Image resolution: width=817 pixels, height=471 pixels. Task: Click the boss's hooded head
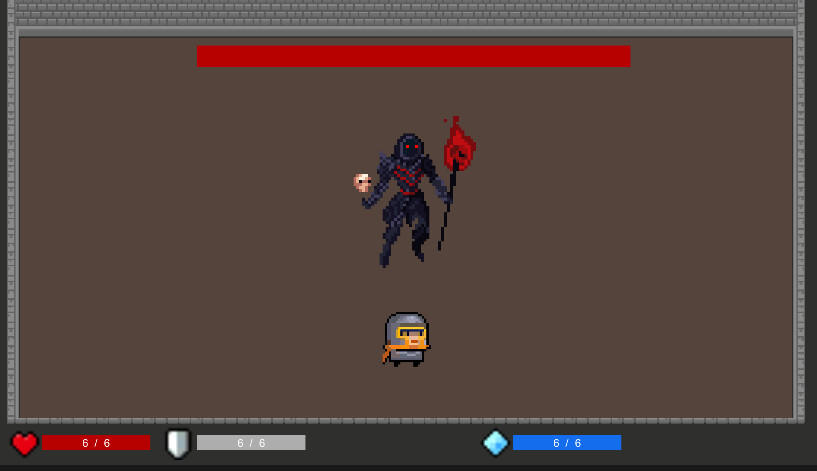point(409,149)
